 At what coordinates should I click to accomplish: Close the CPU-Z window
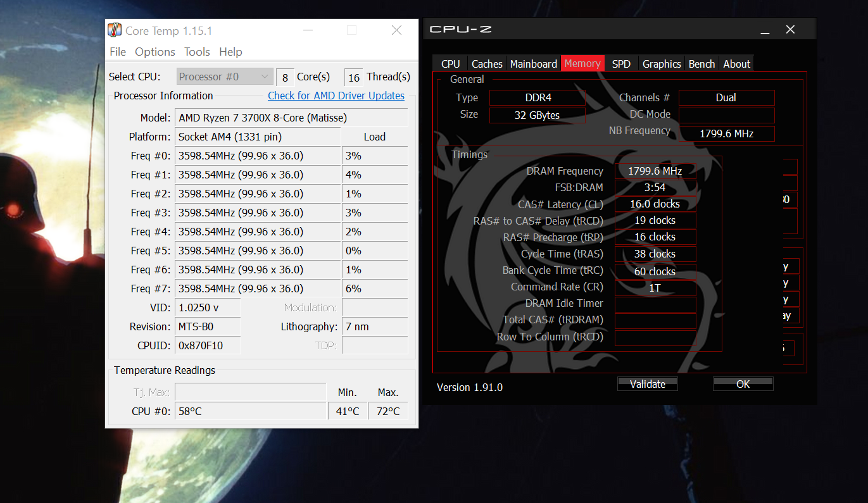(790, 30)
